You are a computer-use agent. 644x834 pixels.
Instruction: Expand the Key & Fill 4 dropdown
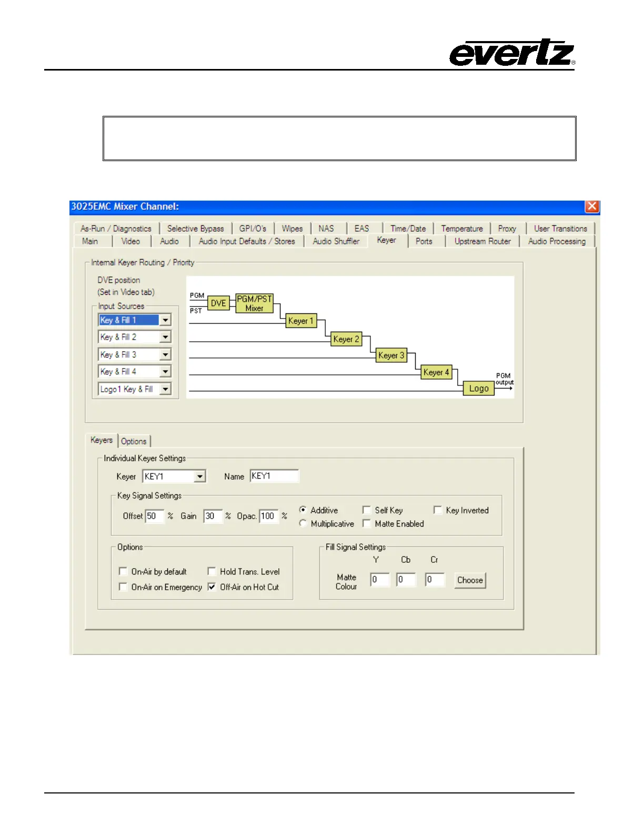click(x=165, y=372)
